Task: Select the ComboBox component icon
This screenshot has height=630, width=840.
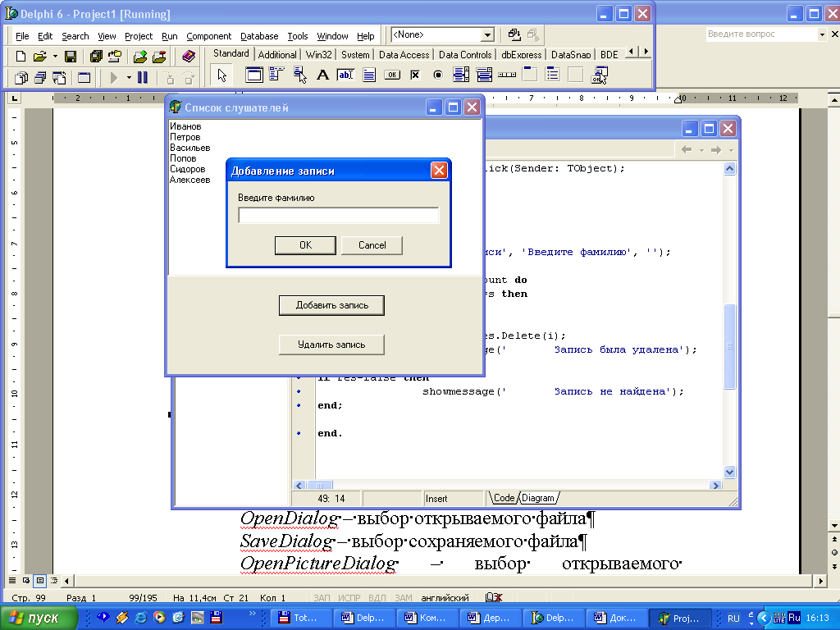Action: 484,75
